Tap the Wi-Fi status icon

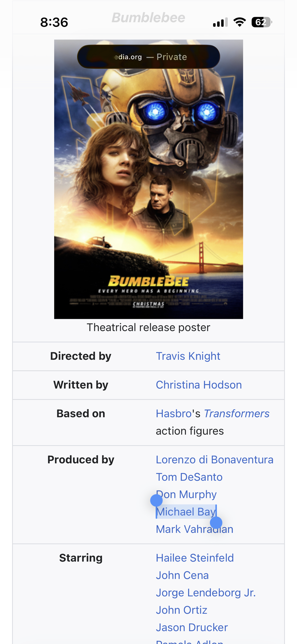[x=239, y=22]
